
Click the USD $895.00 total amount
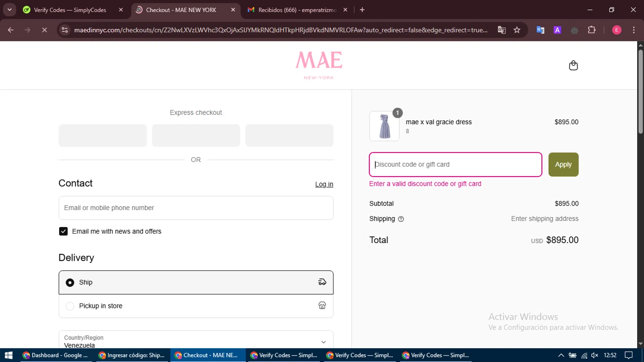pyautogui.click(x=555, y=240)
